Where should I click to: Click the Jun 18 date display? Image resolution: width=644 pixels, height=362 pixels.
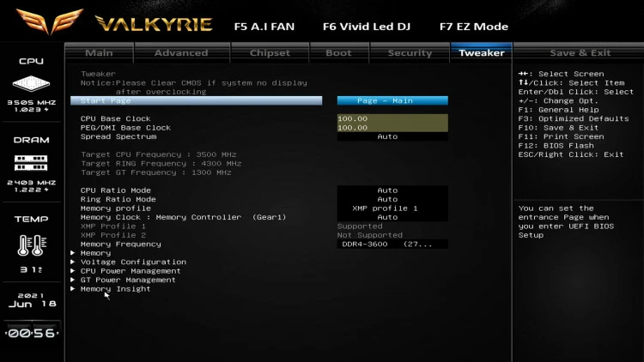[32, 305]
